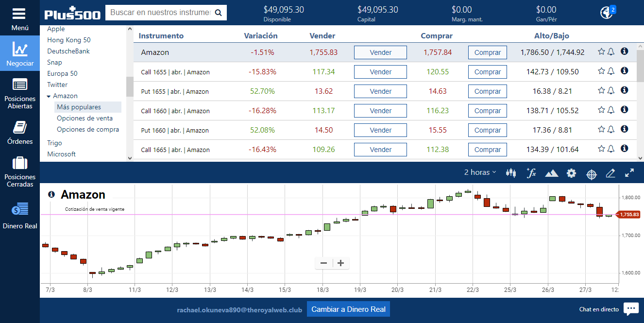Go to Órdenes in the sidebar

point(20,132)
